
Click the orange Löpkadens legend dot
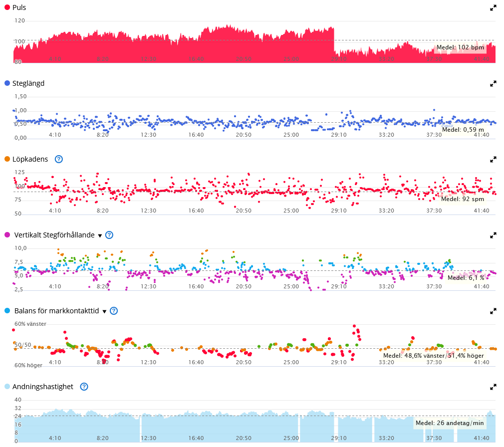7,159
